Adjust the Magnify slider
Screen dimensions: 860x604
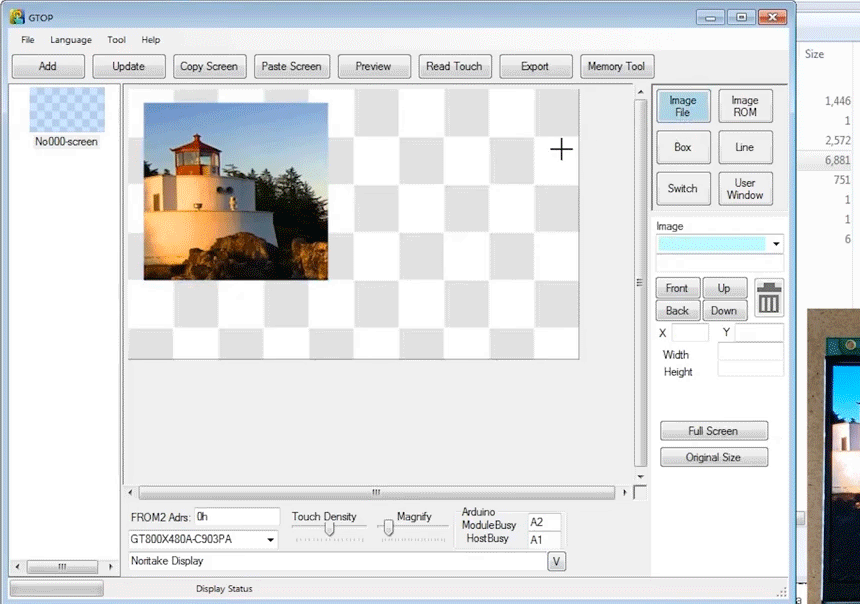click(388, 527)
